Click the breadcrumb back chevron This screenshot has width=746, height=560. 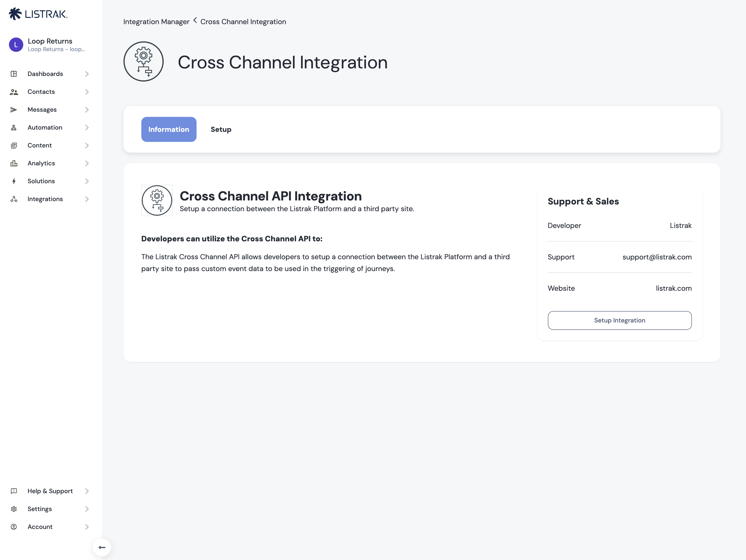[x=195, y=21]
